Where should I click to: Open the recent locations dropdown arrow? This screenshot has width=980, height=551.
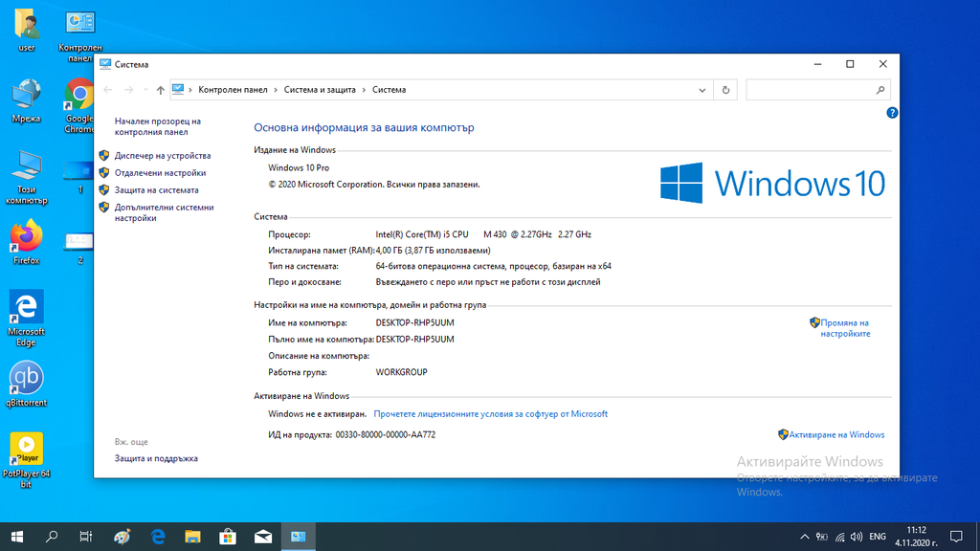coord(145,90)
